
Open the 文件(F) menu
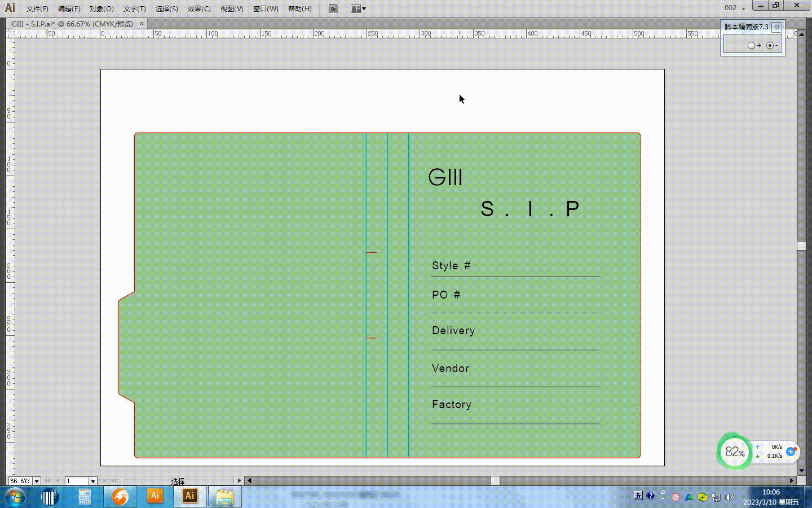click(37, 8)
